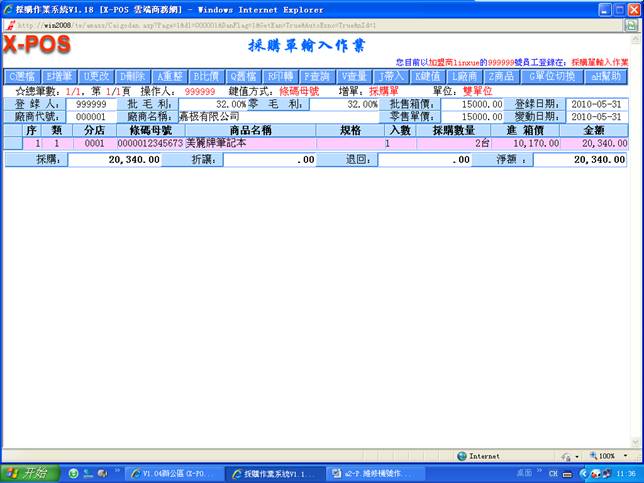The width and height of the screenshot is (644, 483).
Task: Switch to the V1.04辦公區 taskbar window
Action: 176,473
